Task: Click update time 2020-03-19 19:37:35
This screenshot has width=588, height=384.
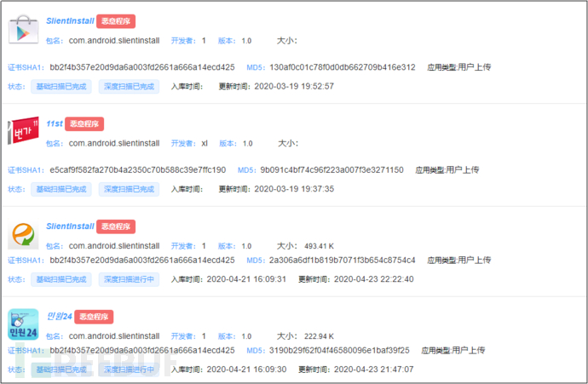Action: click(294, 189)
